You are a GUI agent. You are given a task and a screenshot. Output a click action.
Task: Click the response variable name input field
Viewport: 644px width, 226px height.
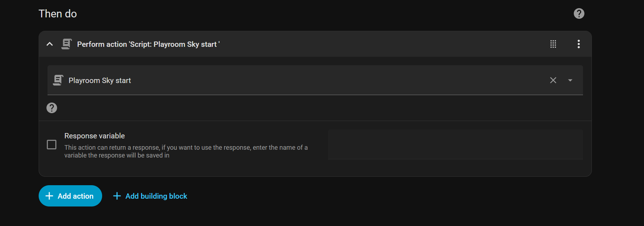455,144
